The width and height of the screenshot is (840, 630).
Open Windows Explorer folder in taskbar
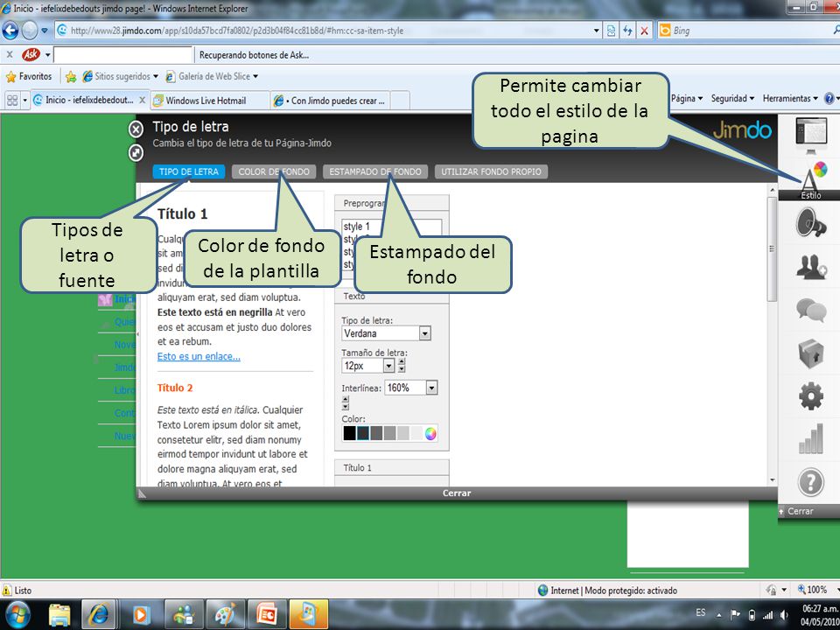[59, 615]
